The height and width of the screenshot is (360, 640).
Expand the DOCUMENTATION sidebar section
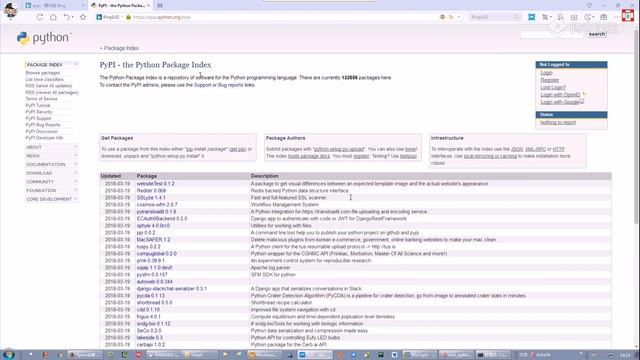(76, 164)
